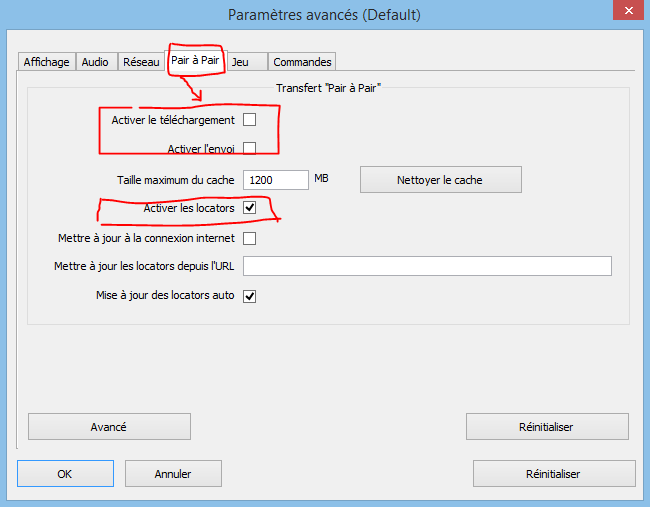Click the MB unit label

click(321, 178)
